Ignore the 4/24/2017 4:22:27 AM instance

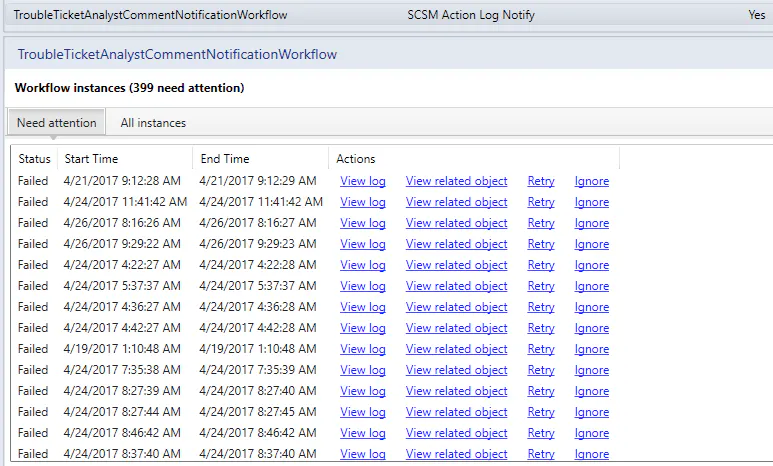[x=592, y=265]
